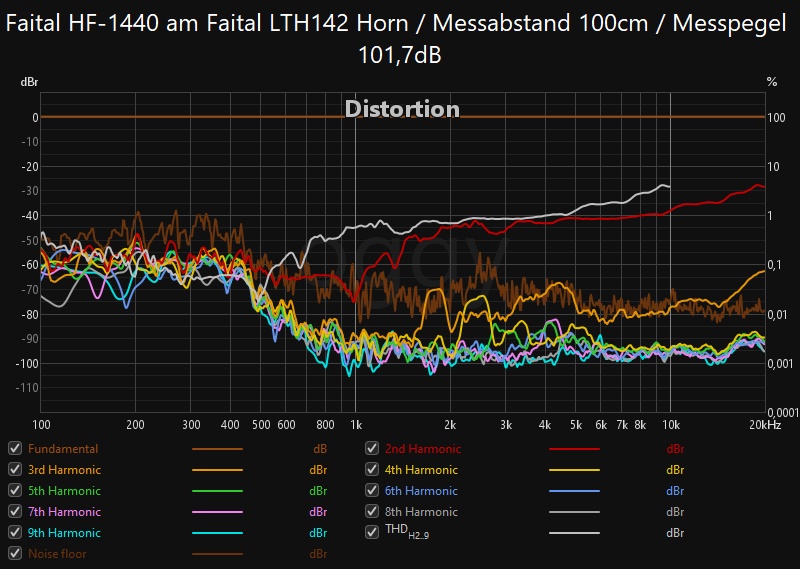This screenshot has width=800, height=569.
Task: Click the 8th Harmonic grey line sample
Action: [574, 512]
